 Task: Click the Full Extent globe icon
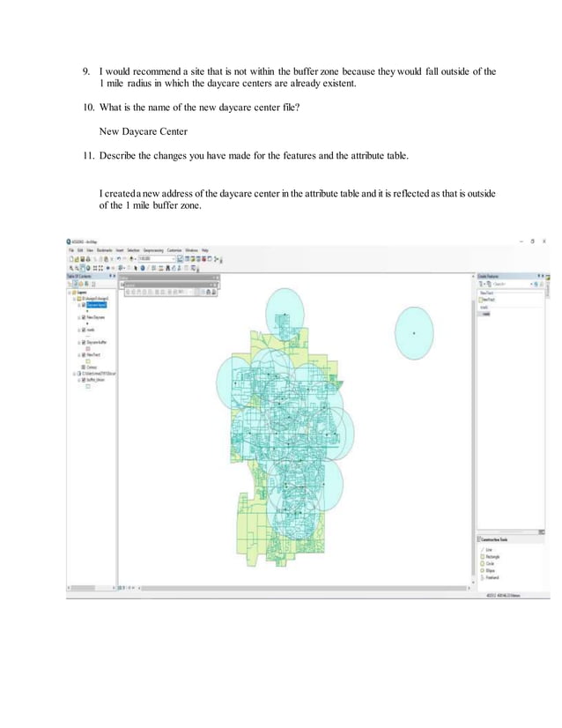click(88, 268)
